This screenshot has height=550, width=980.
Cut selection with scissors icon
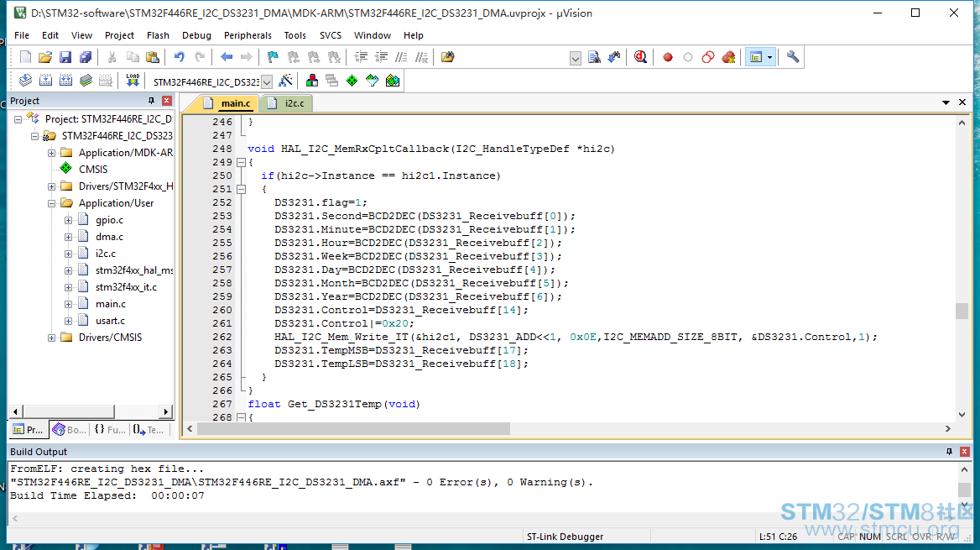coord(112,57)
